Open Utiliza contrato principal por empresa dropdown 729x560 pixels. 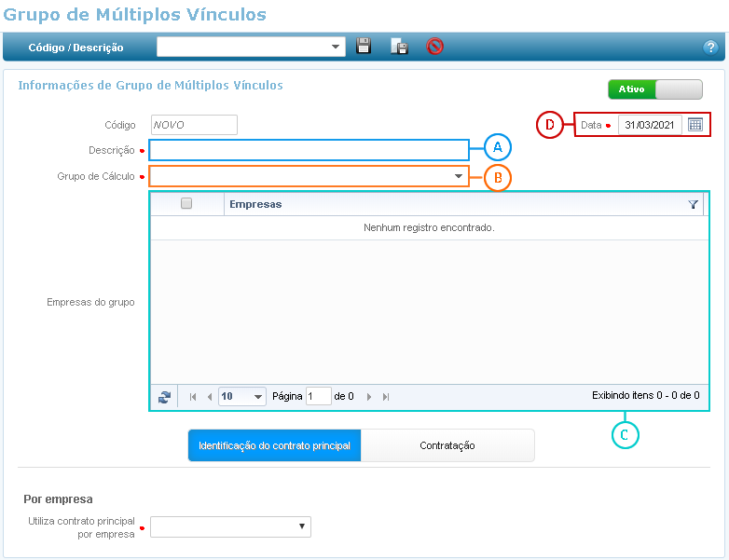230,527
